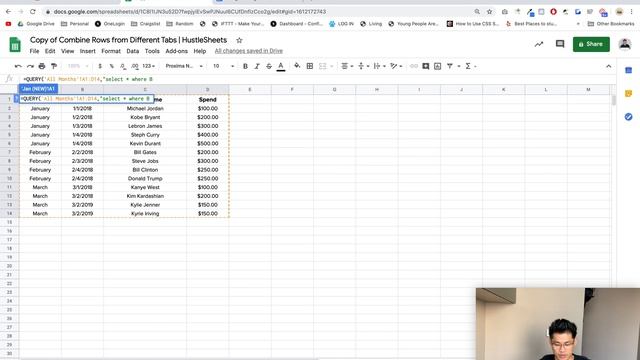Screen dimensions: 640x360
Task: Click the All changes saved in Drive link
Action: coord(249,51)
